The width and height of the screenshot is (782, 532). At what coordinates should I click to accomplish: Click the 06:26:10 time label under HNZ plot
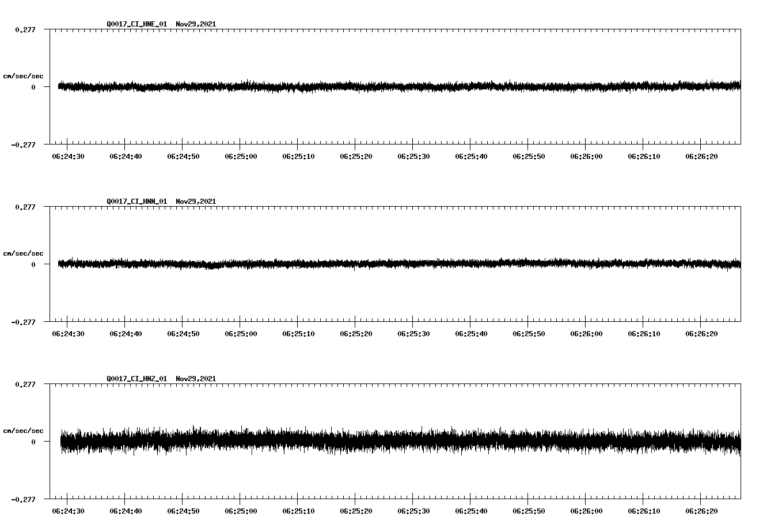pos(644,511)
